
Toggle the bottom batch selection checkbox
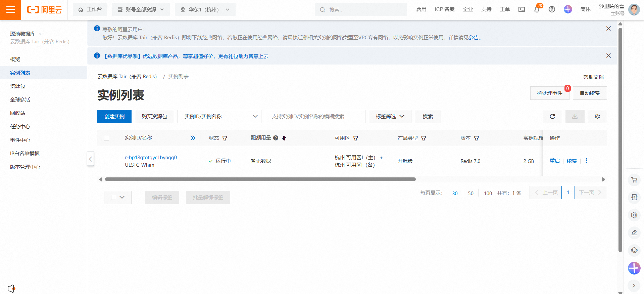(113, 198)
